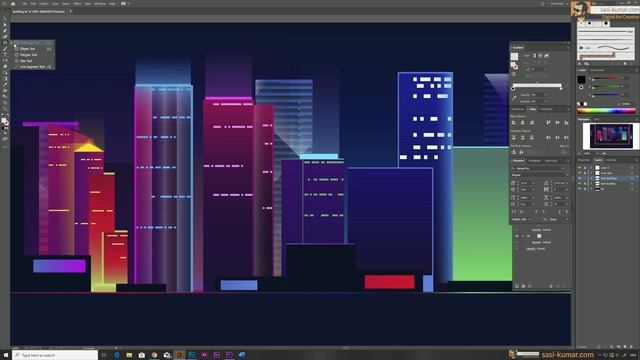Click Horizontal Align Center icon
The image size is (640, 360).
522,122
